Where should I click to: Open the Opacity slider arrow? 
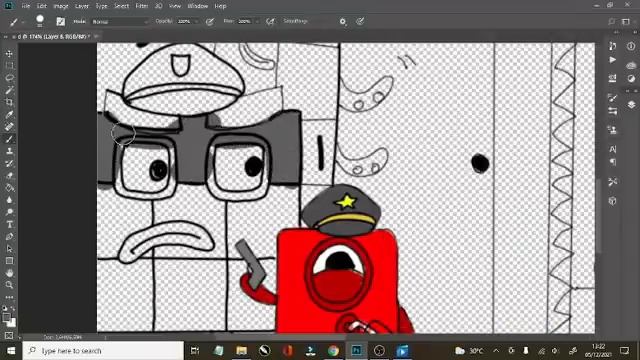coord(196,22)
